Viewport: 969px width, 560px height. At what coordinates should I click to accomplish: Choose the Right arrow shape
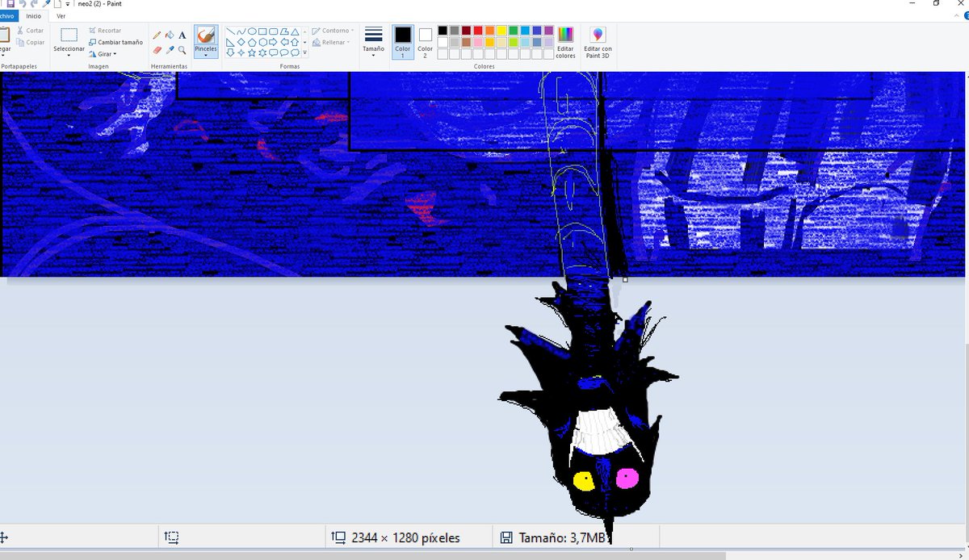point(273,42)
